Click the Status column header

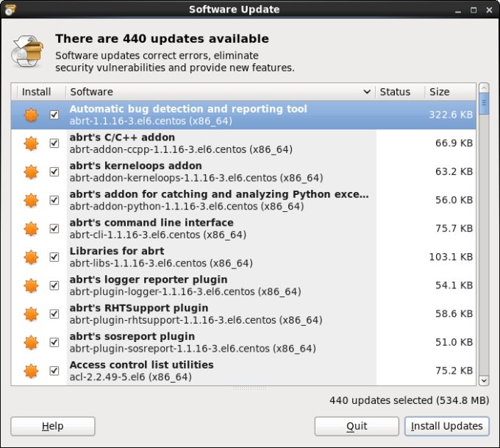(x=400, y=92)
